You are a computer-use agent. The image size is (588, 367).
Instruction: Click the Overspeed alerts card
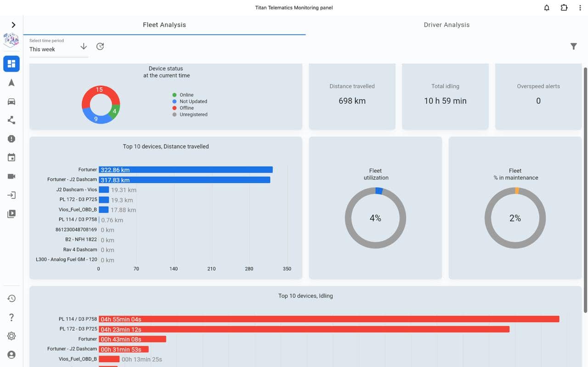pyautogui.click(x=538, y=96)
